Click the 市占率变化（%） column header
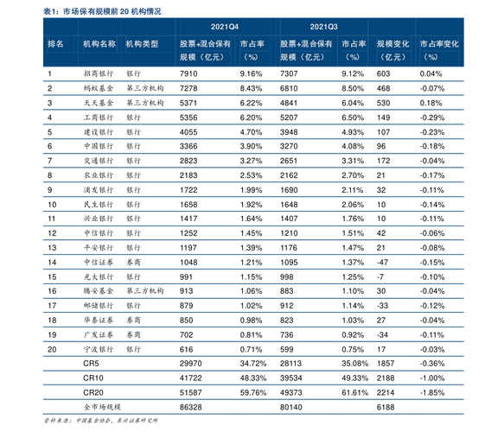This screenshot has height=432, width=504. pos(439,50)
